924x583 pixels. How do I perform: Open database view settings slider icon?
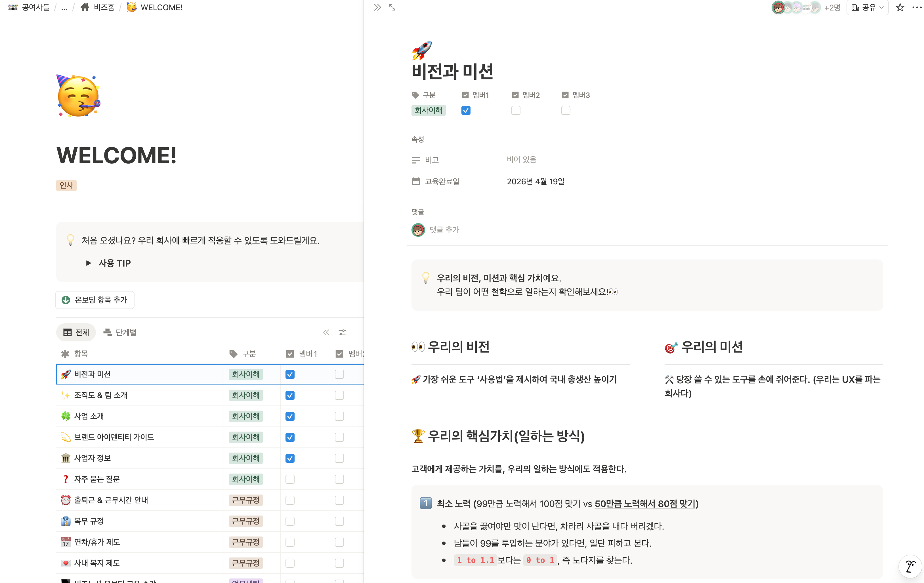coord(342,332)
